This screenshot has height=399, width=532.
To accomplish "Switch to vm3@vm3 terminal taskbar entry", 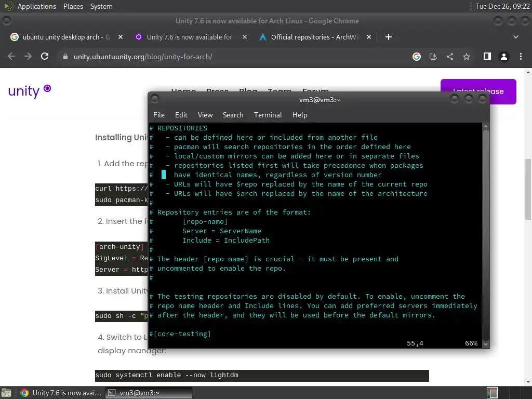I will [x=149, y=393].
